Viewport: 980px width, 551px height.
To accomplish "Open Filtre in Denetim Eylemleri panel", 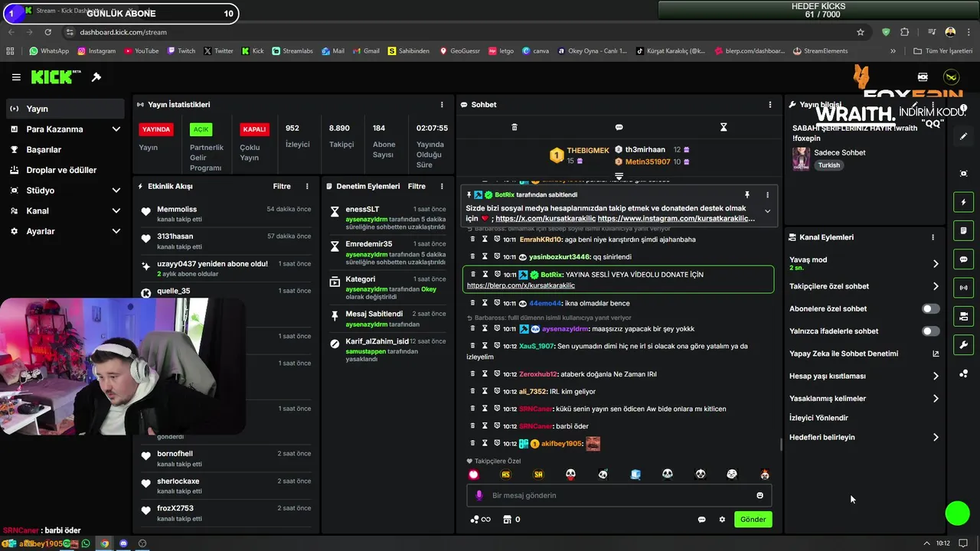I will click(x=416, y=187).
